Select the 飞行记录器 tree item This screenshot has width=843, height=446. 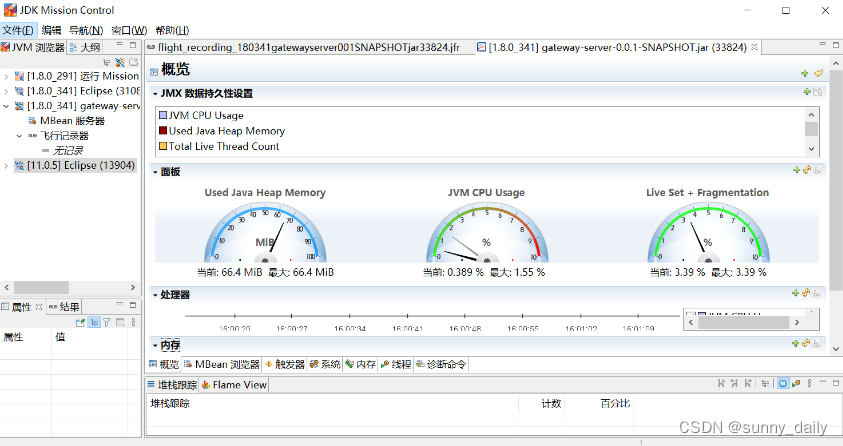tap(59, 136)
